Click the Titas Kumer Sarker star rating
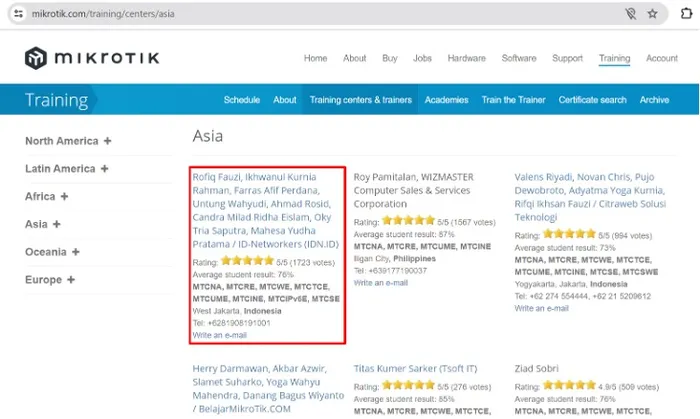700x419 pixels. (x=408, y=385)
